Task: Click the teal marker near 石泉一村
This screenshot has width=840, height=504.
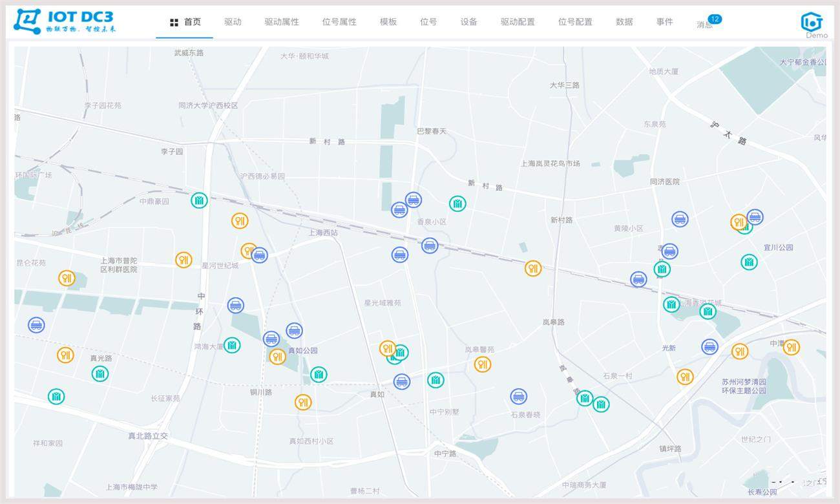Action: click(x=601, y=404)
